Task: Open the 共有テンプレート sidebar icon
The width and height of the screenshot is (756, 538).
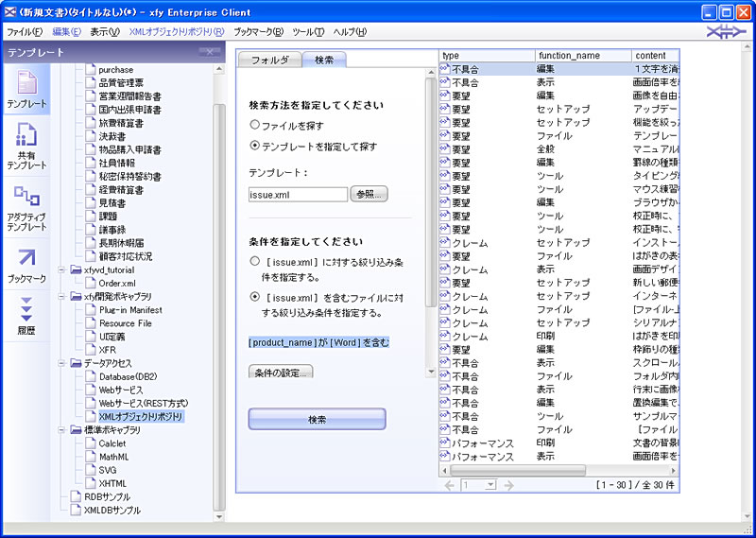Action: pyautogui.click(x=26, y=147)
